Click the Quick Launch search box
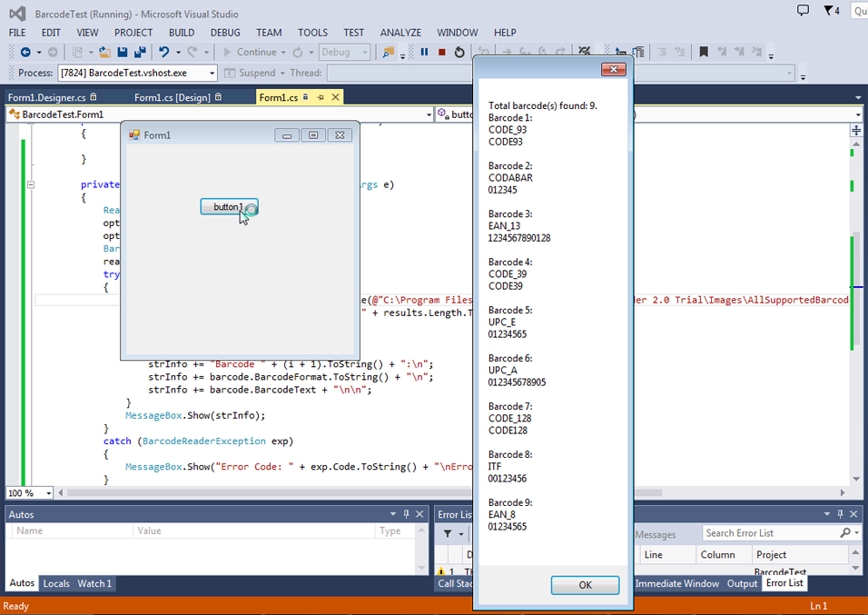 click(859, 11)
